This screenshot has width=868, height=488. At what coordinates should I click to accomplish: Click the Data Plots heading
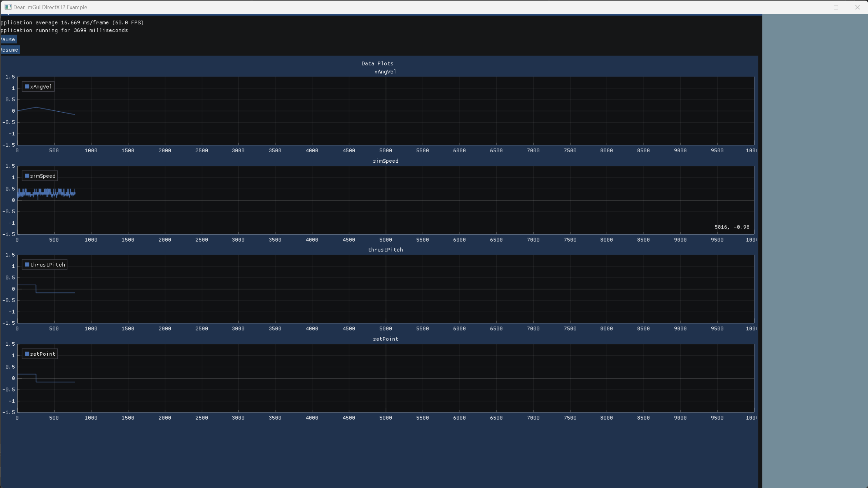(377, 63)
